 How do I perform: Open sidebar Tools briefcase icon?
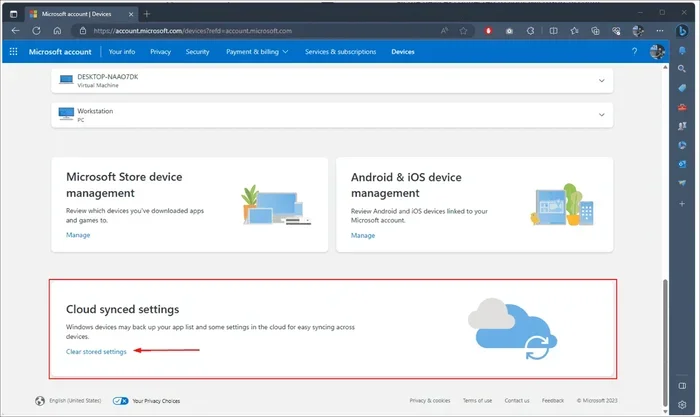coord(682,107)
